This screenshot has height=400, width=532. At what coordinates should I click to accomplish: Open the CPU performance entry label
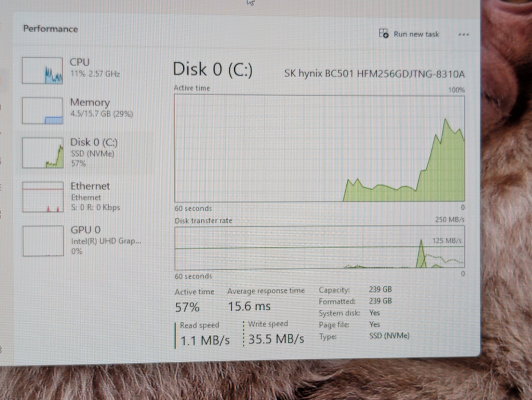(79, 62)
